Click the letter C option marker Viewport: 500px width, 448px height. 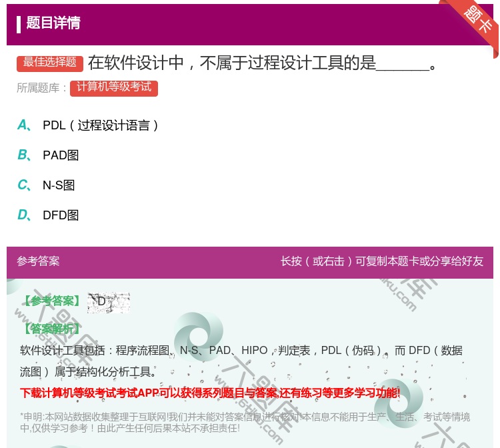[24, 185]
